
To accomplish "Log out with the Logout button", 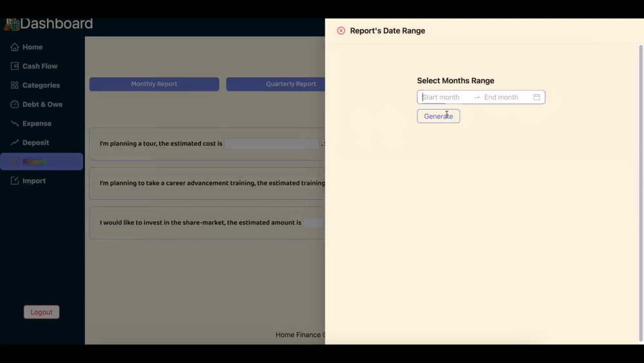I will [41, 312].
